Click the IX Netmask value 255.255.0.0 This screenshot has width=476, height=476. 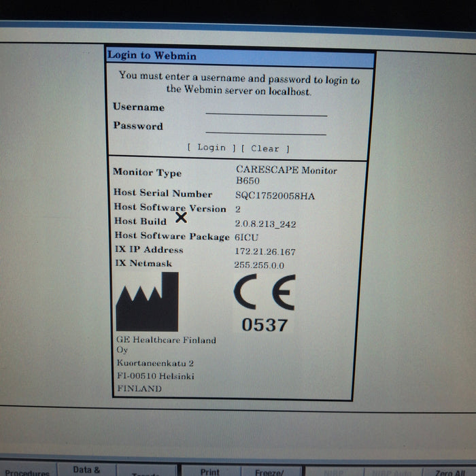[x=260, y=265]
